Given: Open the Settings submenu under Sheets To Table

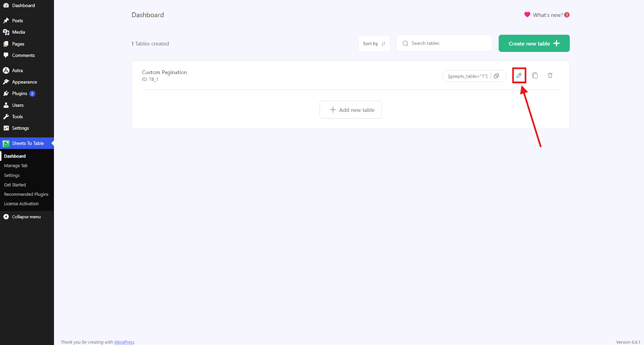Looking at the screenshot, I should (12, 175).
